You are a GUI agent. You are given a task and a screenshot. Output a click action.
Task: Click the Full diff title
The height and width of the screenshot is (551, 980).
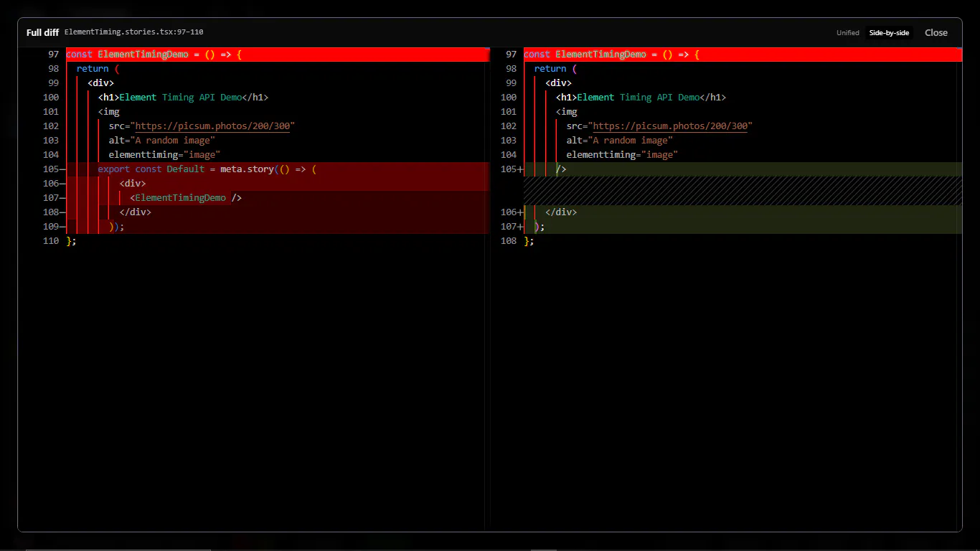(42, 33)
